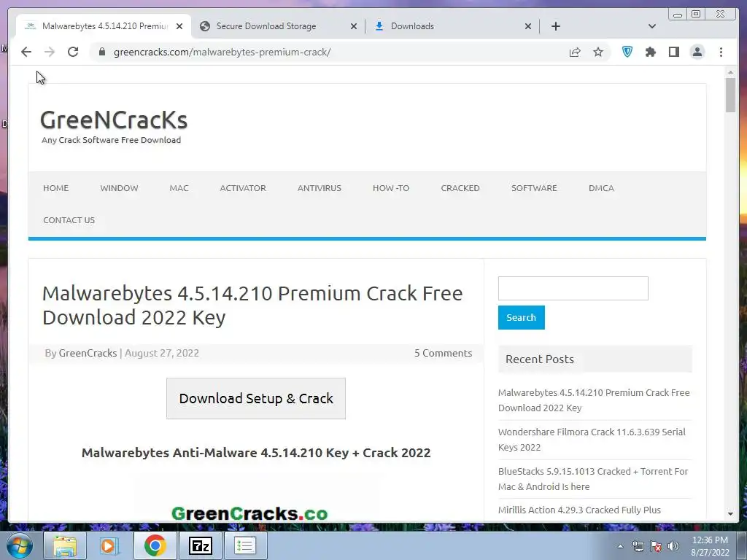Click the page scroll up arrow
This screenshot has height=560, width=747.
730,72
